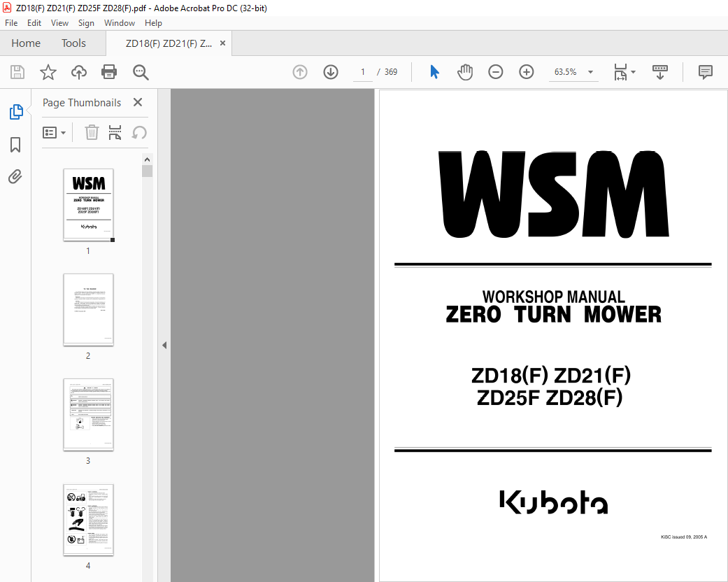Click 'ZD25F ZD28(F)' model text line
The width and height of the screenshot is (728, 582).
click(550, 397)
